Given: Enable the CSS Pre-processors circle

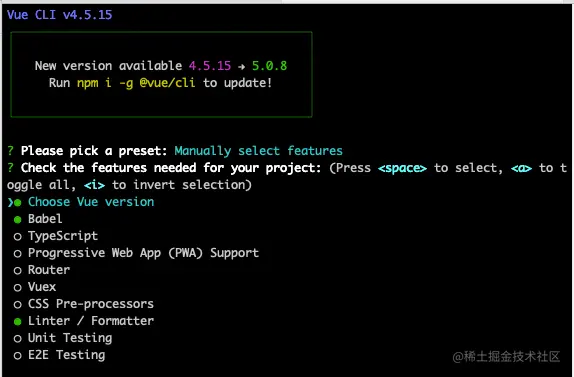Looking at the screenshot, I should [x=18, y=305].
